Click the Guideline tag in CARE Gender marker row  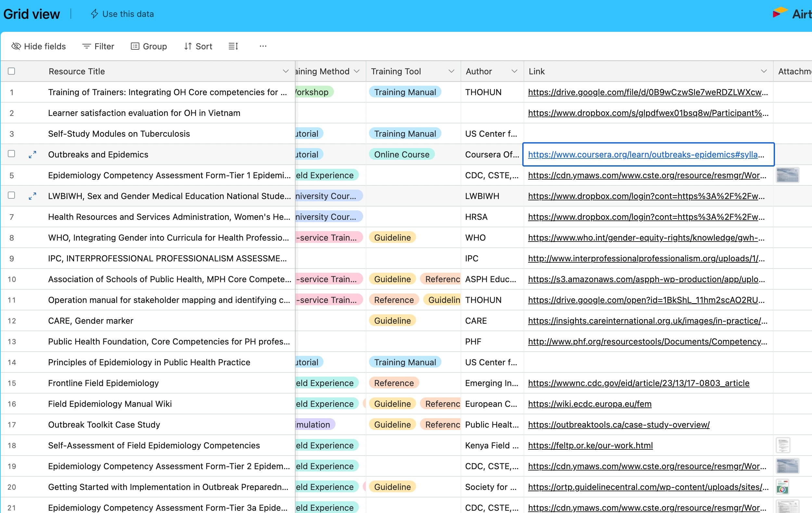pyautogui.click(x=392, y=320)
